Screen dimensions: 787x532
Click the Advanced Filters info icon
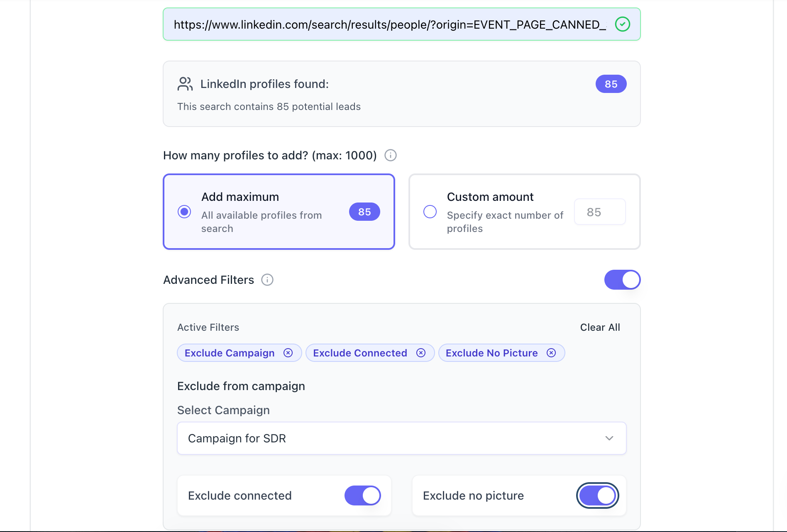(267, 280)
